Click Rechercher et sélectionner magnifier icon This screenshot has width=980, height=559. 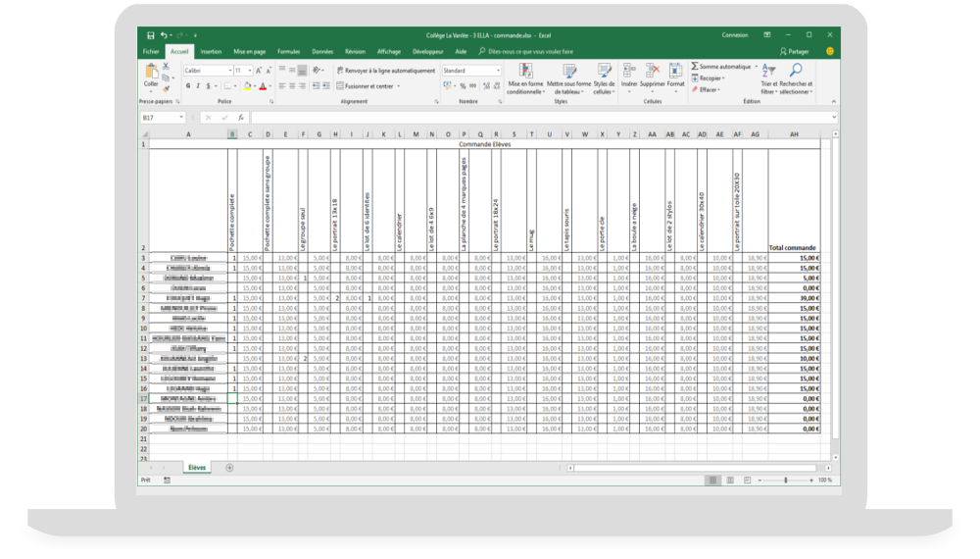click(796, 71)
